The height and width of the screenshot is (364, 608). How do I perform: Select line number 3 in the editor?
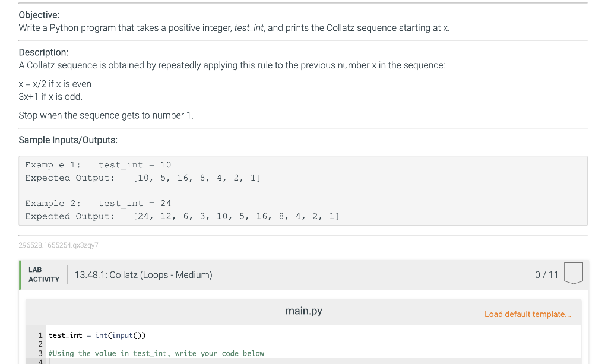coord(40,353)
